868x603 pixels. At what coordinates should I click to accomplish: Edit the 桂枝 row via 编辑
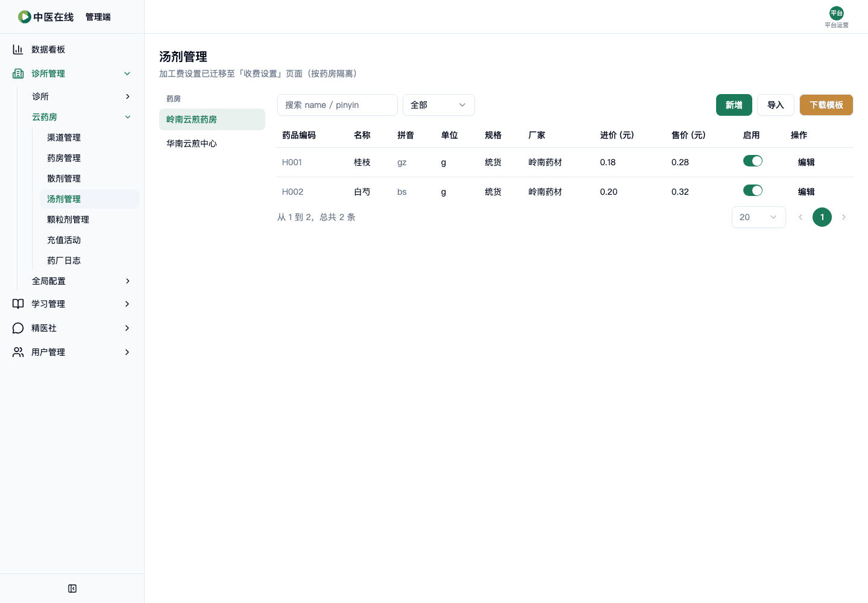pos(807,162)
